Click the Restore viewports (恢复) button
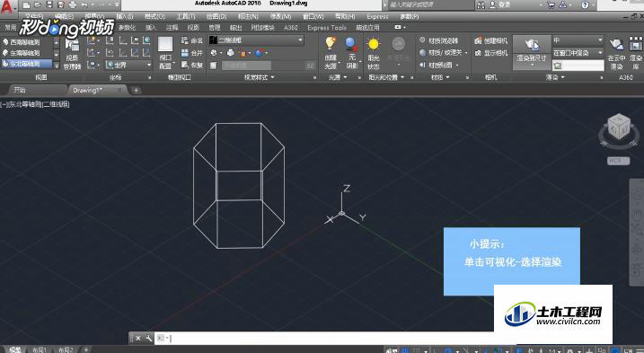 (192, 65)
